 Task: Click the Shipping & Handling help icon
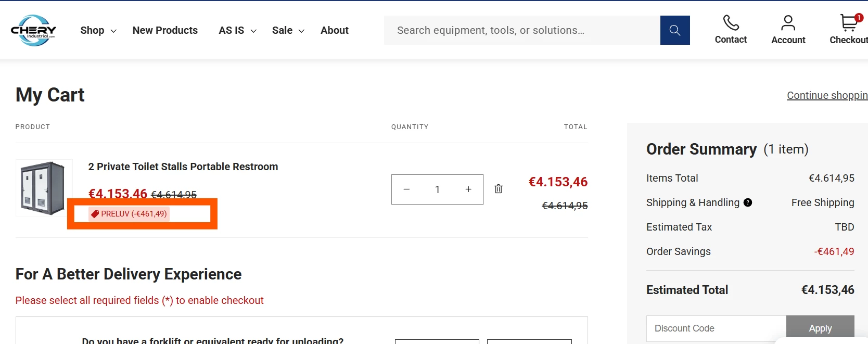click(748, 202)
